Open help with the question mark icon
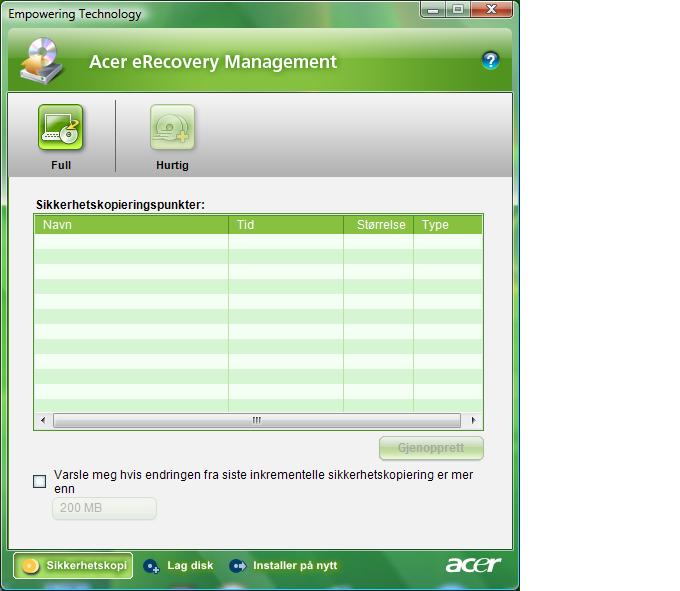680x591 pixels. 490,61
